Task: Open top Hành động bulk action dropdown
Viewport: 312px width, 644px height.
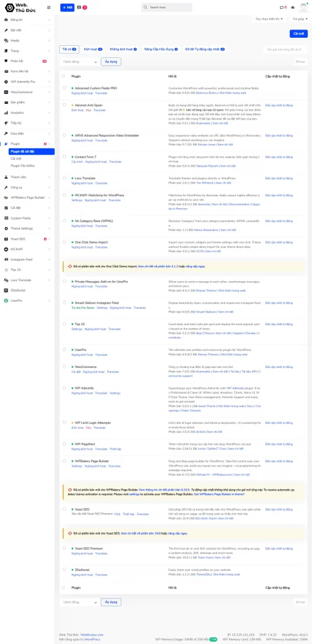Action: tap(79, 62)
